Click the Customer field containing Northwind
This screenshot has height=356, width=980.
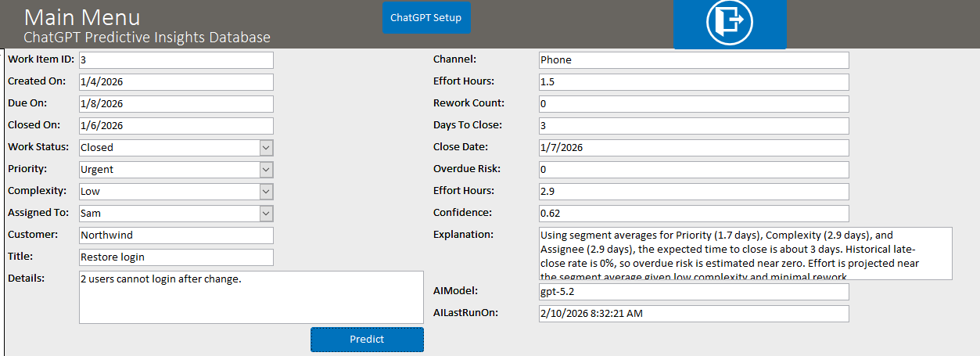tap(176, 236)
